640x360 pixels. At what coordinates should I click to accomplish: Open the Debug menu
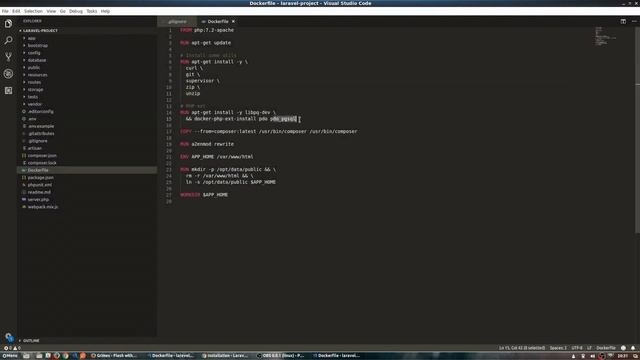click(x=76, y=11)
